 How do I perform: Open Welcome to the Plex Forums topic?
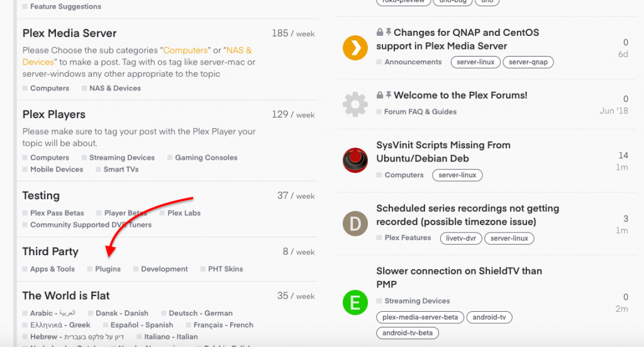coord(460,96)
